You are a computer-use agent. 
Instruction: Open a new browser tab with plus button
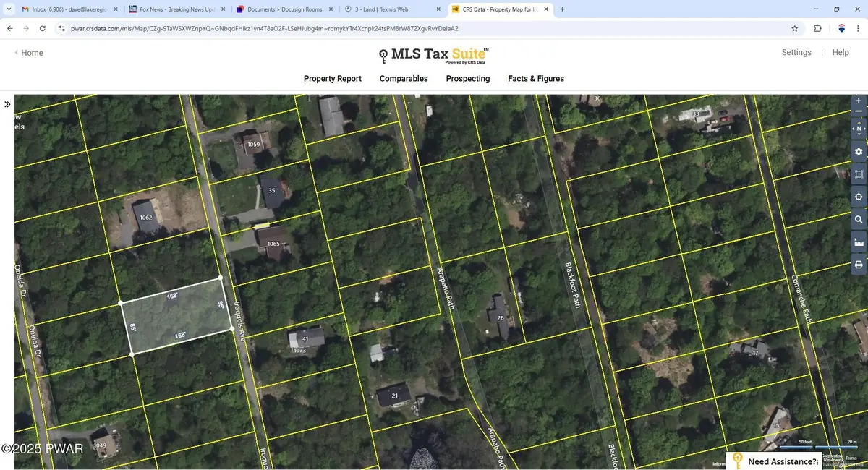562,9
